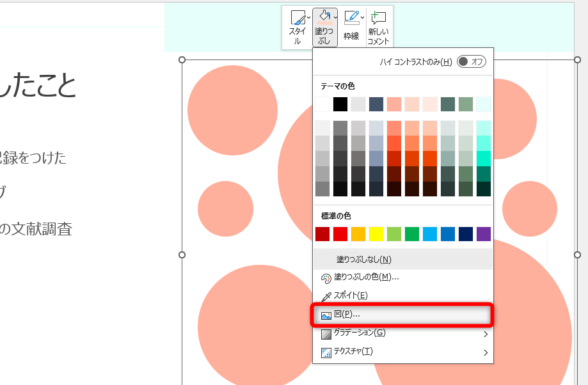Choose the red standard color swatch

340,234
